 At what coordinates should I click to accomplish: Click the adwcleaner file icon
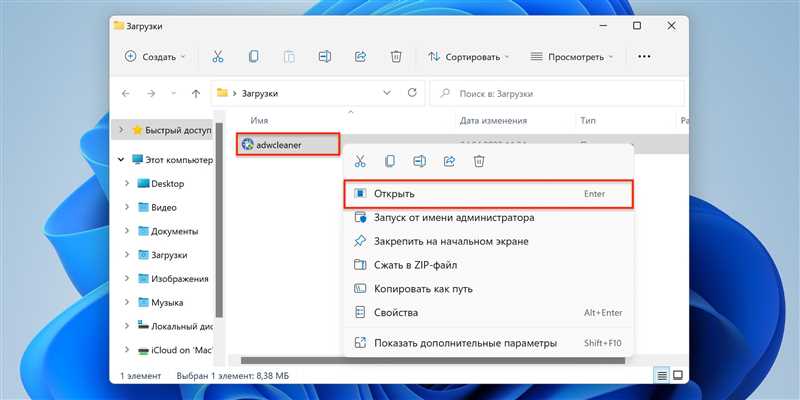[248, 145]
